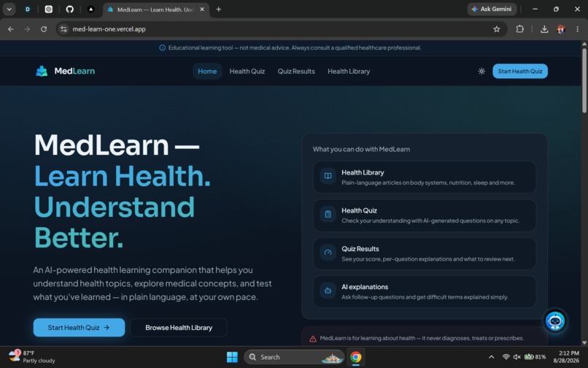Switch to the Vercel triangle pinned tab
This screenshot has width=588, height=368.
coord(90,9)
